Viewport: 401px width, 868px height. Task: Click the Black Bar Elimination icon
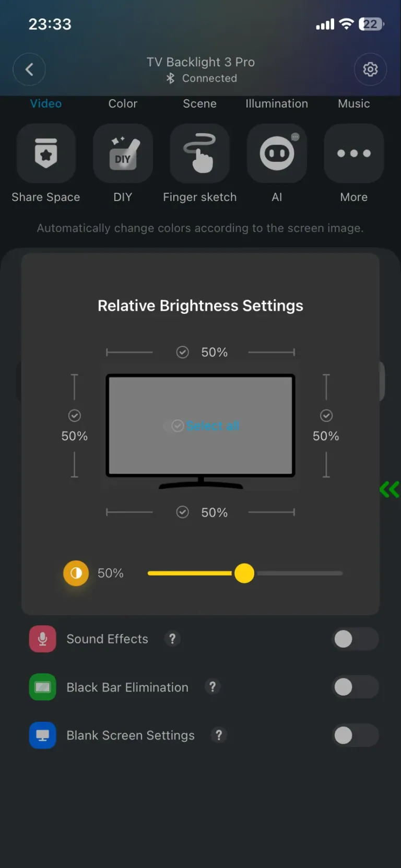click(x=42, y=687)
